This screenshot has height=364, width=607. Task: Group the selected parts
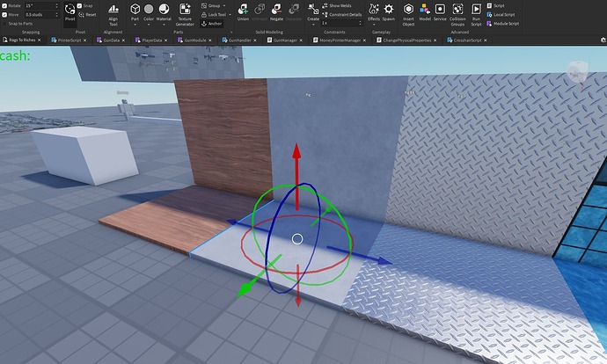tap(210, 6)
